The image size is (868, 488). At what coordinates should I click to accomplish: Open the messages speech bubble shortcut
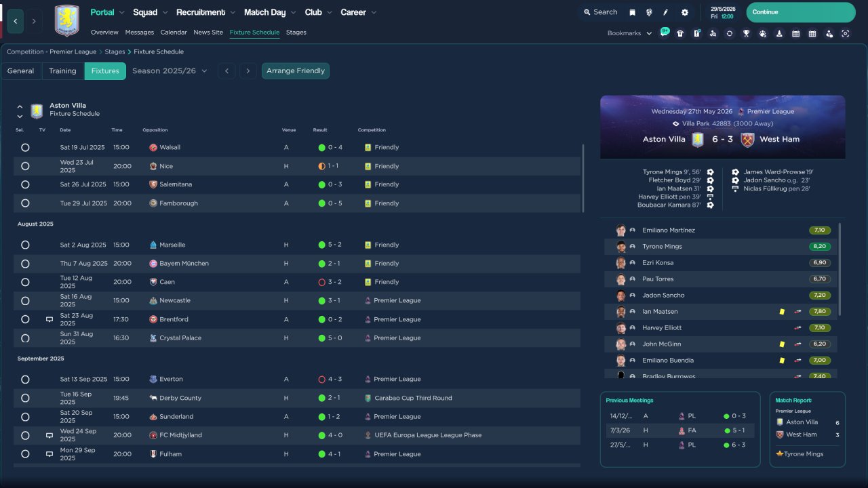665,33
